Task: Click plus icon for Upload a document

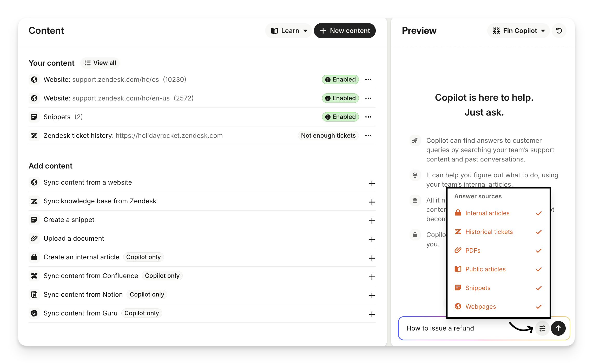Action: pos(372,239)
